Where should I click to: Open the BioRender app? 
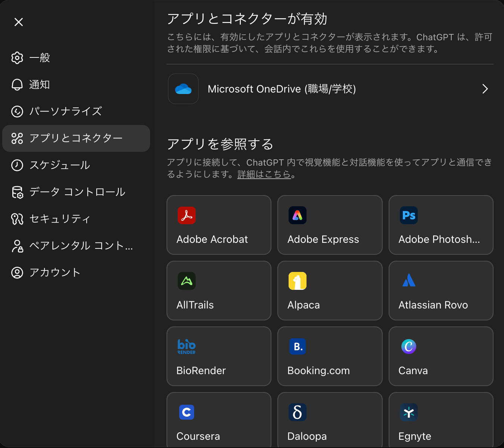pyautogui.click(x=219, y=356)
